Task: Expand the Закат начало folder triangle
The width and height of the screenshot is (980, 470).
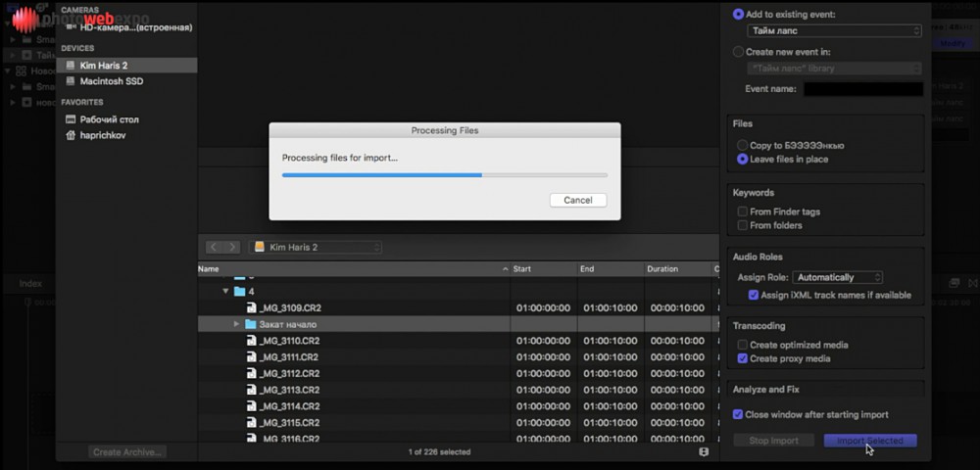Action: (236, 324)
